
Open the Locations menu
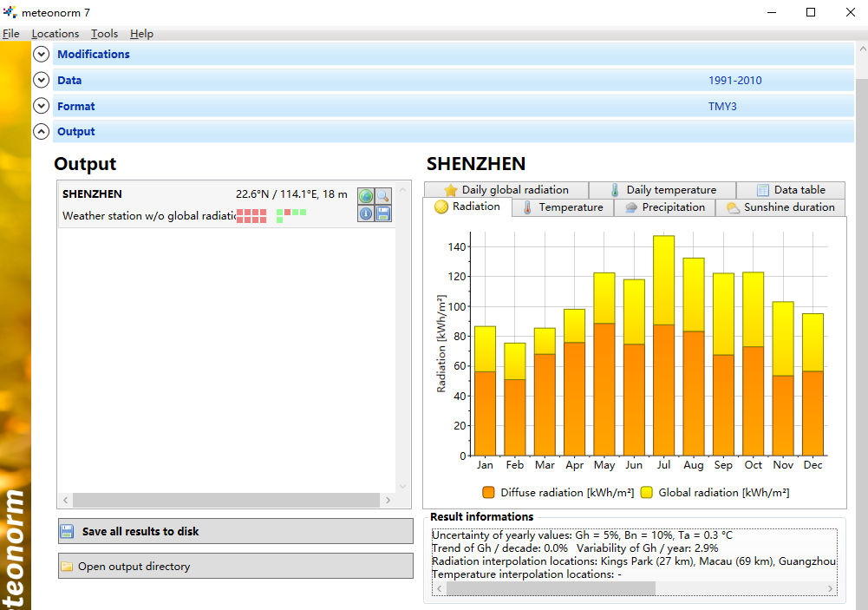55,34
